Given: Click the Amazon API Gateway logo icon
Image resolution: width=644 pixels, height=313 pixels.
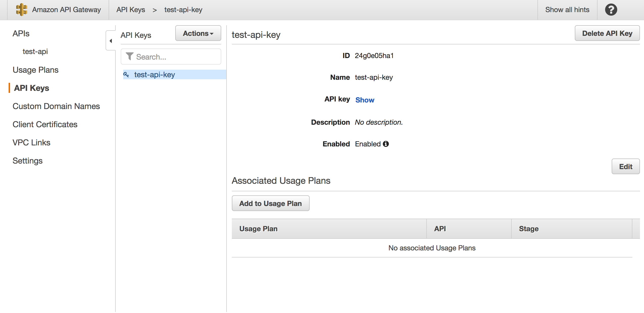Looking at the screenshot, I should click(x=21, y=10).
